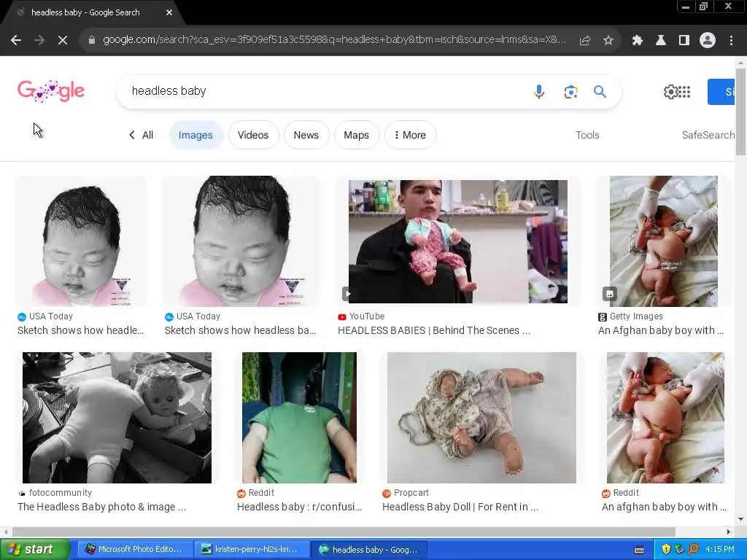
Task: Switch to the All results tab
Action: [142, 135]
